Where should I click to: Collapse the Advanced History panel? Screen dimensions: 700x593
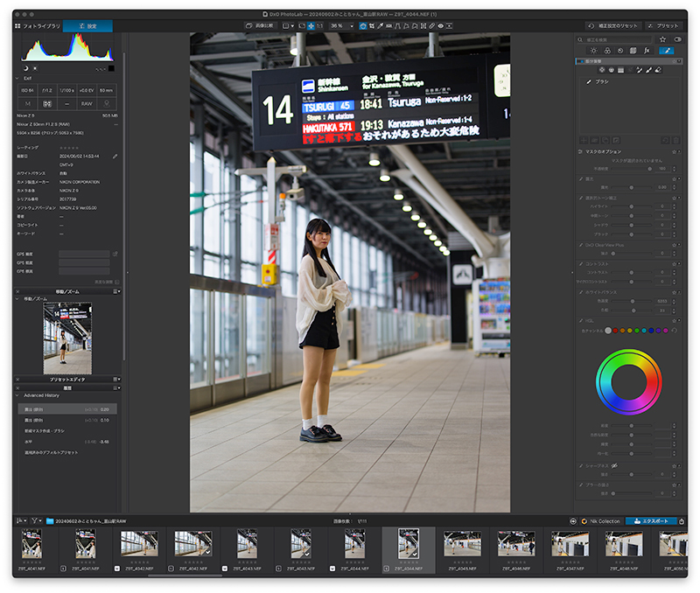pyautogui.click(x=18, y=395)
